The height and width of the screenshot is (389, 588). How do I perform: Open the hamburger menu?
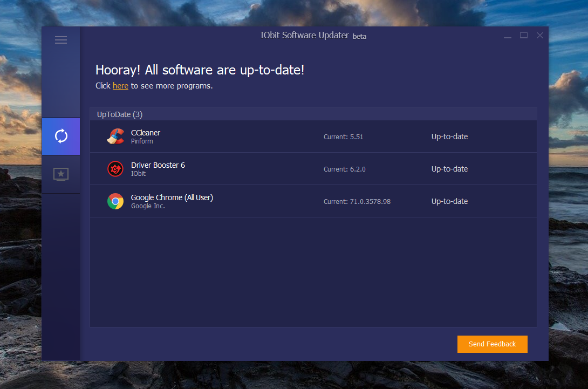click(61, 40)
